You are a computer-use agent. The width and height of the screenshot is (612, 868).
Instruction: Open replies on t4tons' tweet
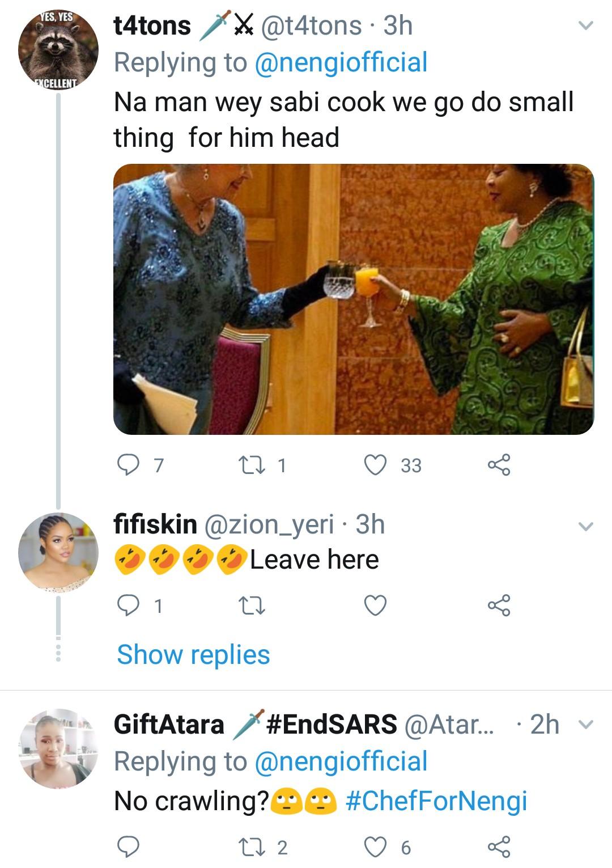coord(129,465)
